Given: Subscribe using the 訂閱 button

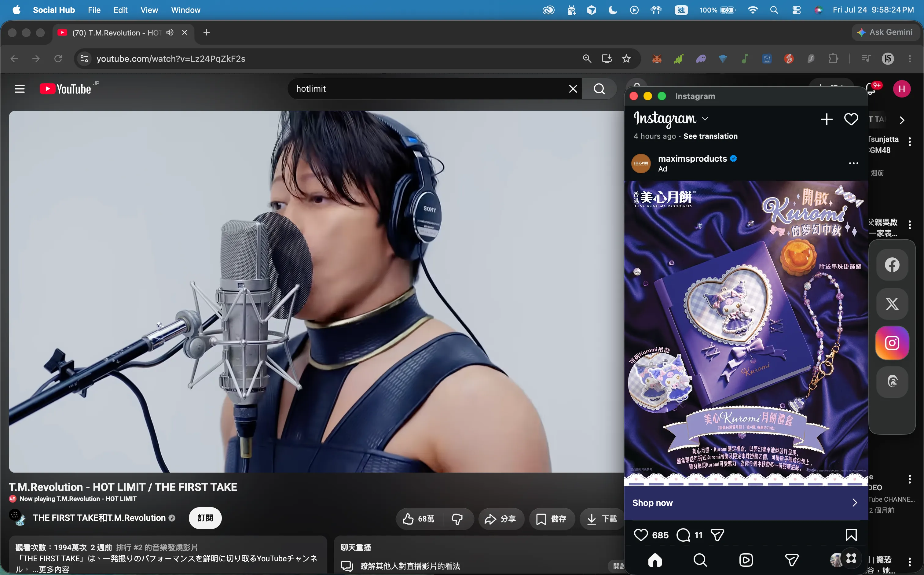Looking at the screenshot, I should tap(205, 518).
